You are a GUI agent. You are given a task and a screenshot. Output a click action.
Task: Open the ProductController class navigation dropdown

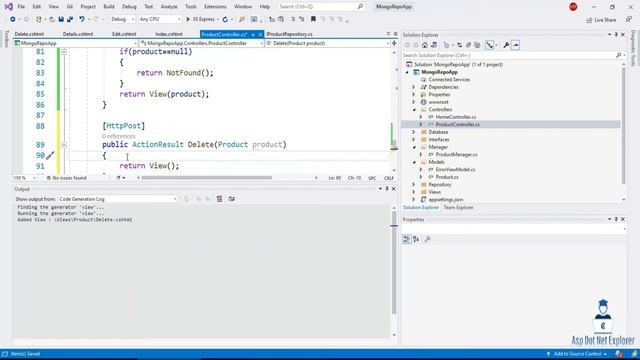(201, 43)
